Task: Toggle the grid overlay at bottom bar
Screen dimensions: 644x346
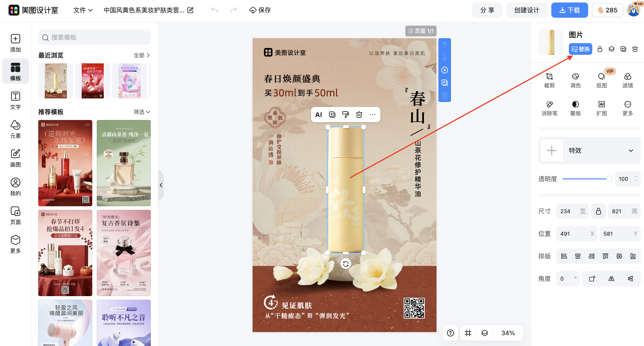Action: (x=468, y=333)
